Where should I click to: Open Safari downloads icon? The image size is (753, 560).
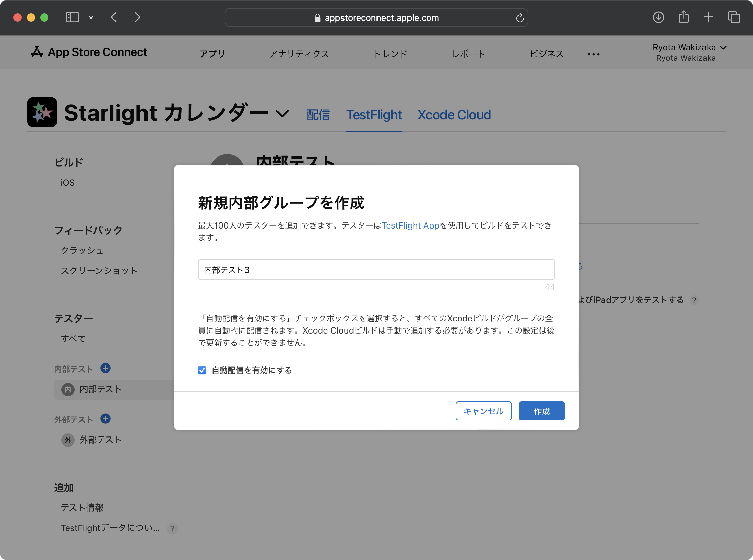tap(658, 17)
